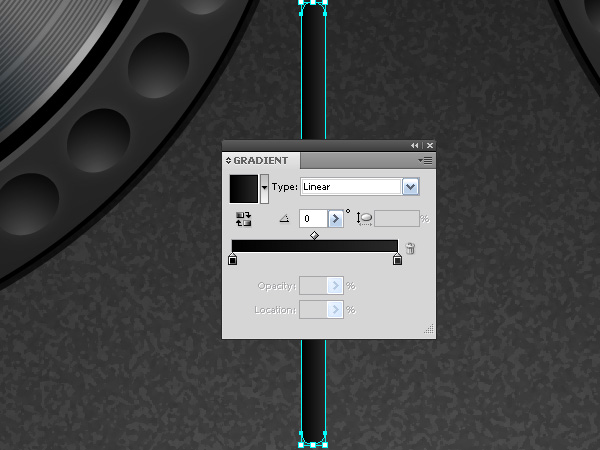Select the right gradient color stop

click(x=398, y=259)
